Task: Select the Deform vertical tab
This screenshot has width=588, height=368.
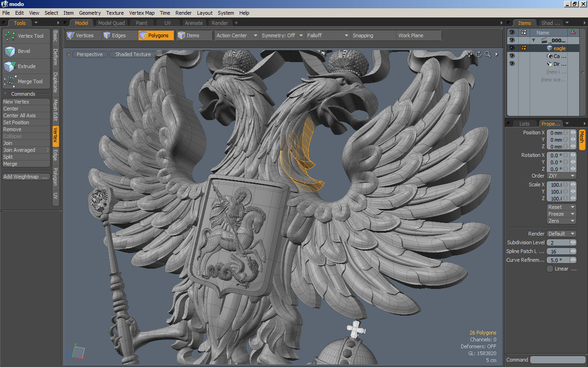Action: click(x=55, y=57)
